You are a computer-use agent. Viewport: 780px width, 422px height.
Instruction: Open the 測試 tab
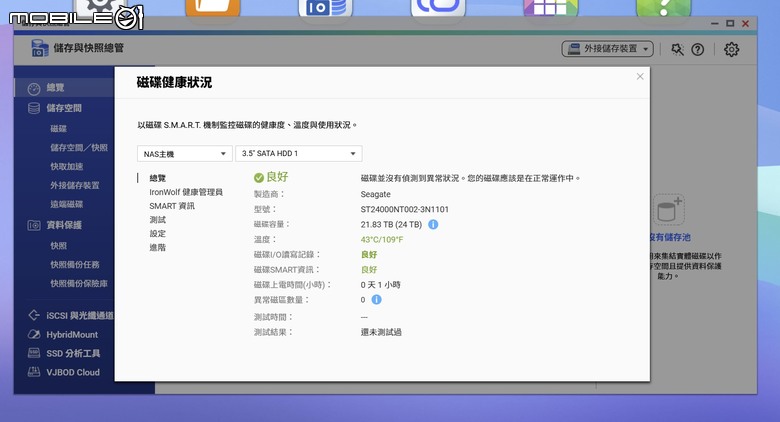pos(158,220)
